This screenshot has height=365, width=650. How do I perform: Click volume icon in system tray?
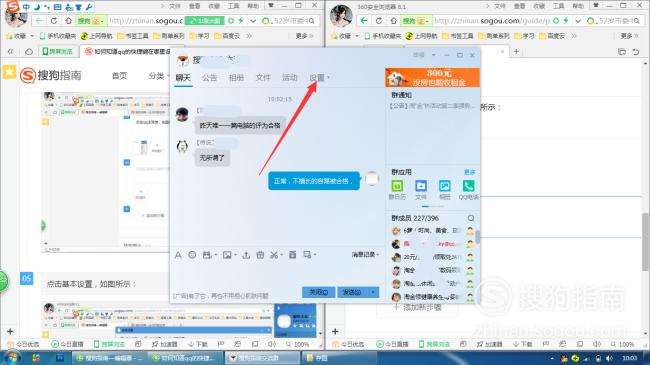pyautogui.click(x=609, y=358)
